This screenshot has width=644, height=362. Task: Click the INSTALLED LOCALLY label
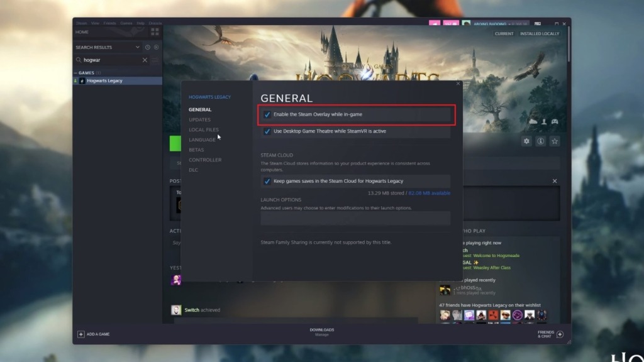(540, 34)
